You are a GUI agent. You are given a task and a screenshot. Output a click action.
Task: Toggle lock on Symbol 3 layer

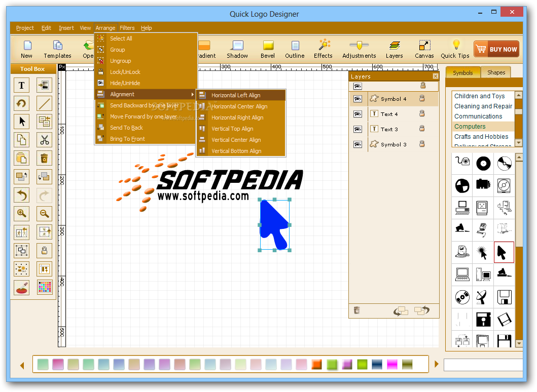422,144
